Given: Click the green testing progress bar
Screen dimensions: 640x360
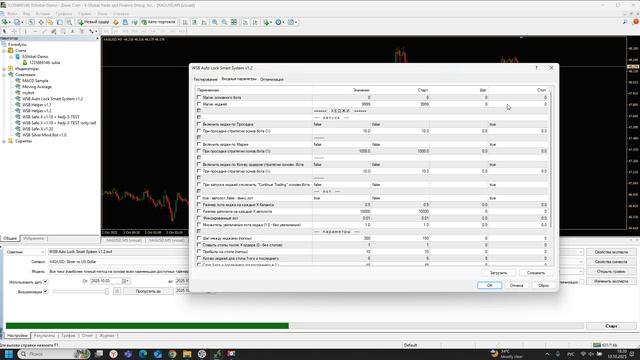Looking at the screenshot, I should point(147,326).
